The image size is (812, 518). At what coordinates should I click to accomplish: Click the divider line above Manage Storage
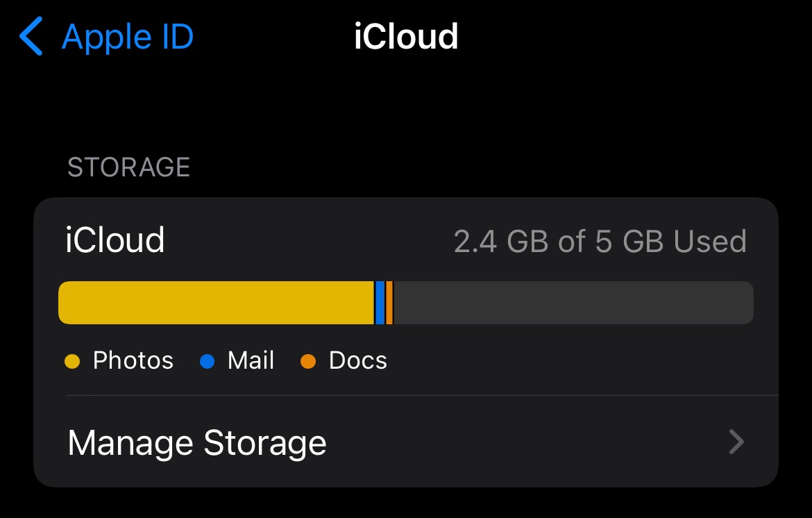pos(422,396)
